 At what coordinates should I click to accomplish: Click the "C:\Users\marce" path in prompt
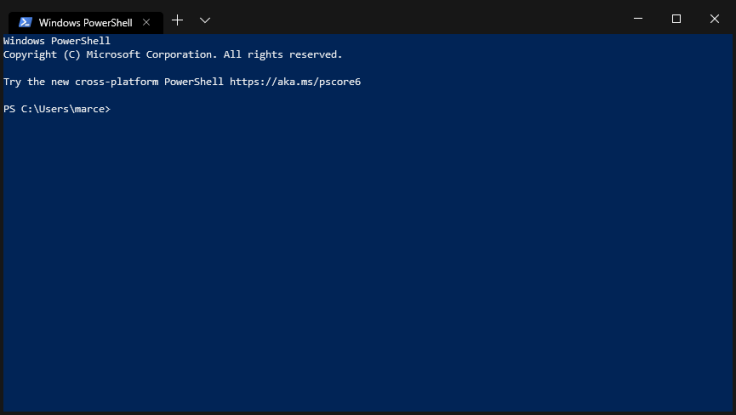coord(63,109)
